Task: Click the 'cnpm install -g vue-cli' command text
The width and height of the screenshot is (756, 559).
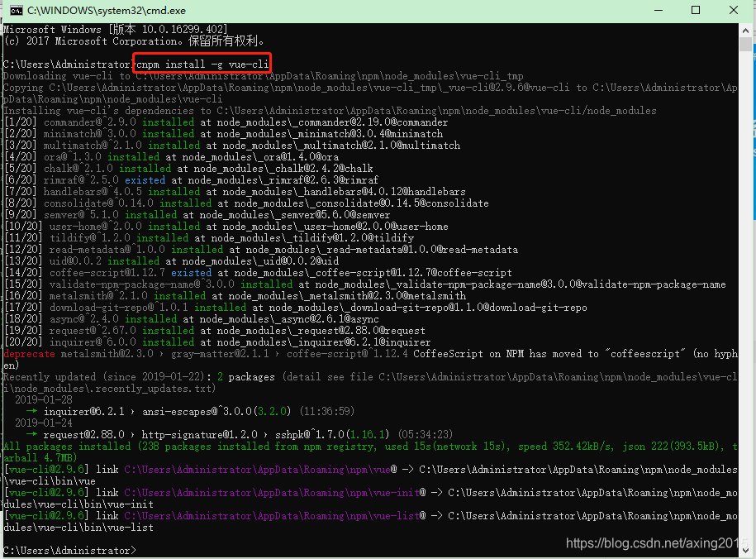Action: [202, 64]
